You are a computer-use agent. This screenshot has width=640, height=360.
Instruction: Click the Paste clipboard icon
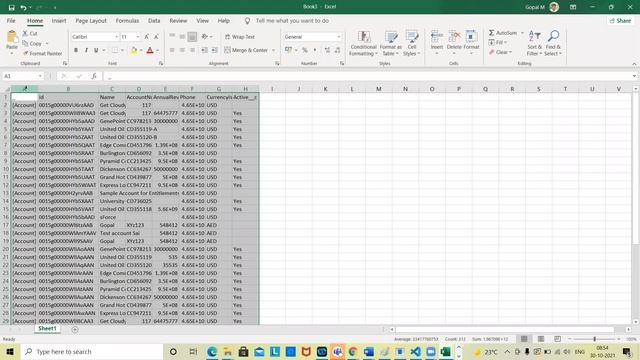click(x=12, y=38)
